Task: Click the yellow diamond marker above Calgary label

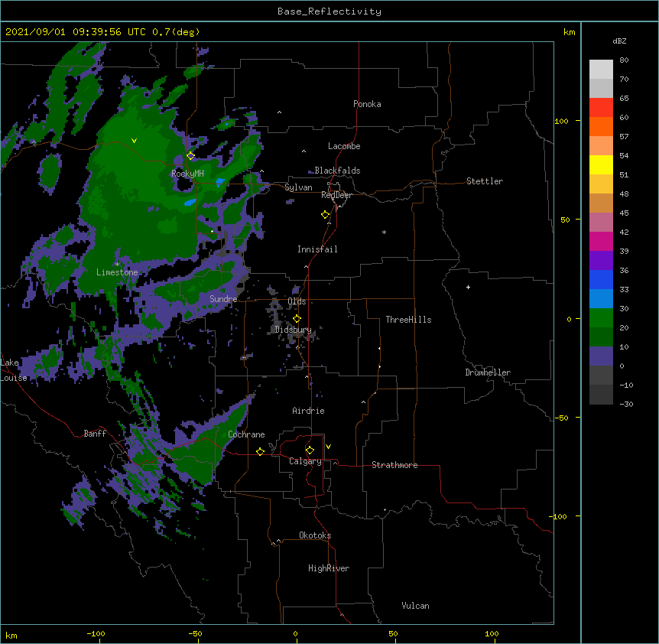Action: point(310,450)
